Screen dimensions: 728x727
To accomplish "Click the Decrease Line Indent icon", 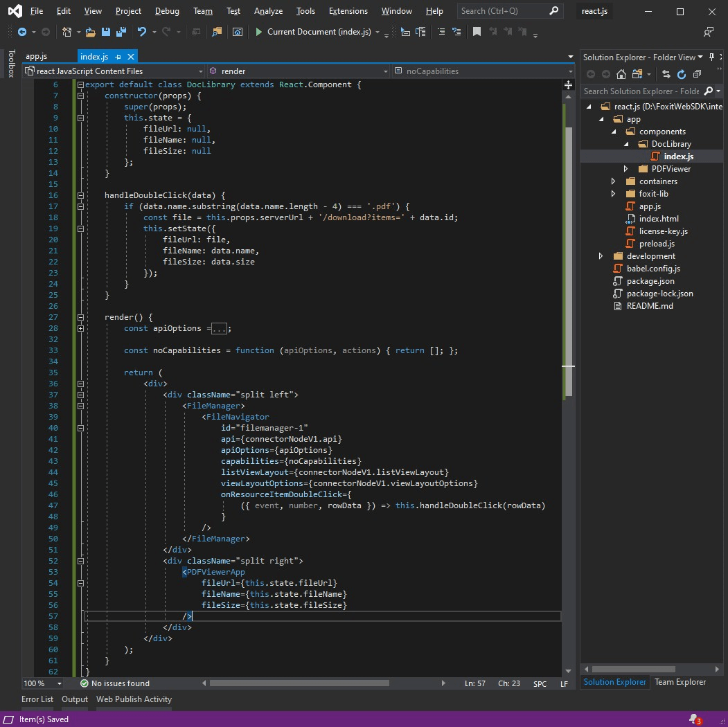I will click(x=405, y=32).
